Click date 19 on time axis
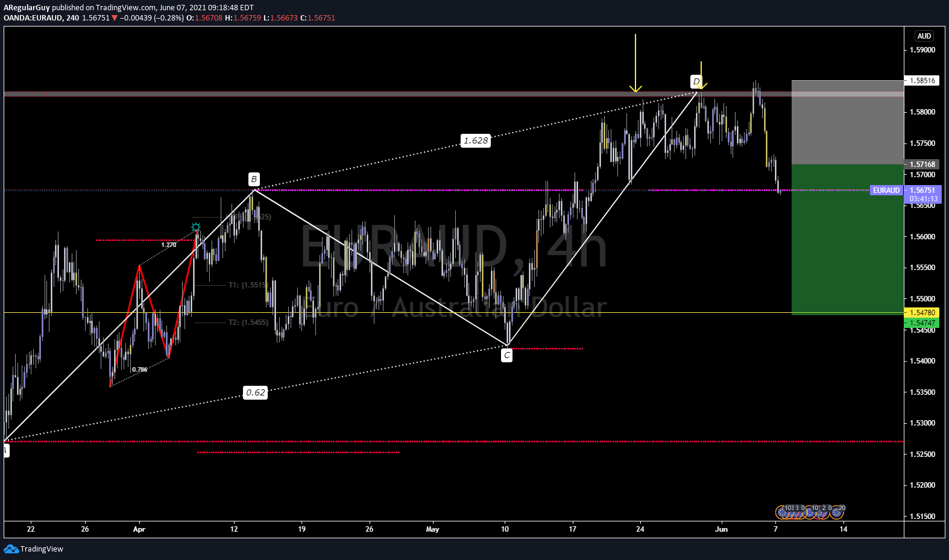 [301, 529]
